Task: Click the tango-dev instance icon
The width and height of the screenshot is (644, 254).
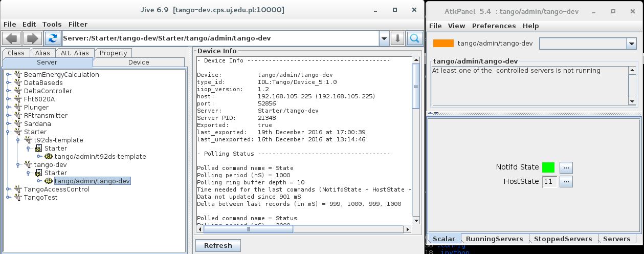Action: (28, 164)
